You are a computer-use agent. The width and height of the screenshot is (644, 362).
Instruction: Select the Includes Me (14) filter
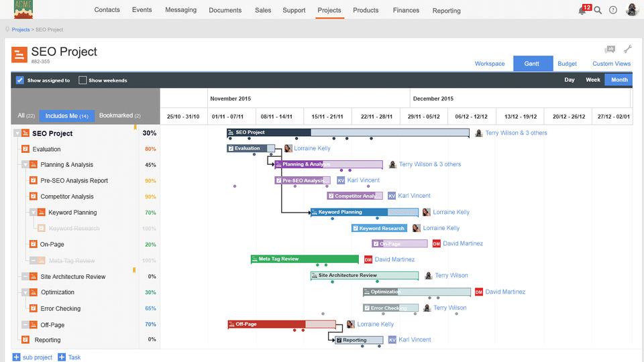(x=66, y=116)
